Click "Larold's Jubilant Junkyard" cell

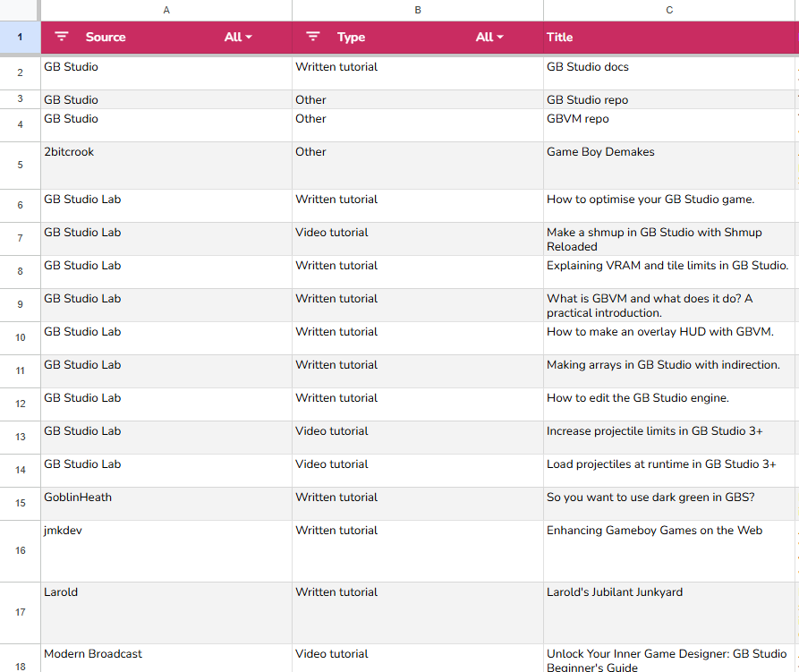[669, 613]
